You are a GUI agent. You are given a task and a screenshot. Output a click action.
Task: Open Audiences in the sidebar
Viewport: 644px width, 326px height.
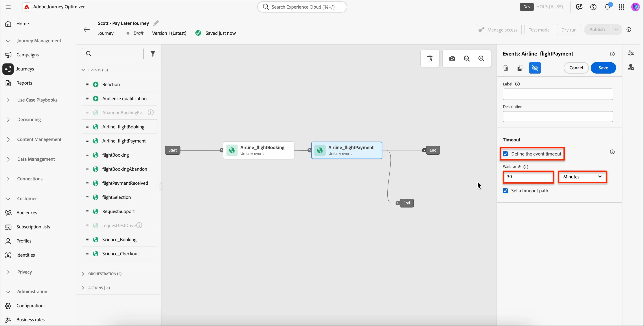(x=27, y=213)
